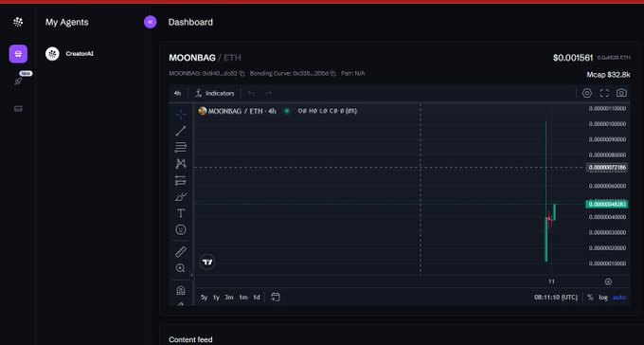Set chart range to 1y

pos(216,298)
